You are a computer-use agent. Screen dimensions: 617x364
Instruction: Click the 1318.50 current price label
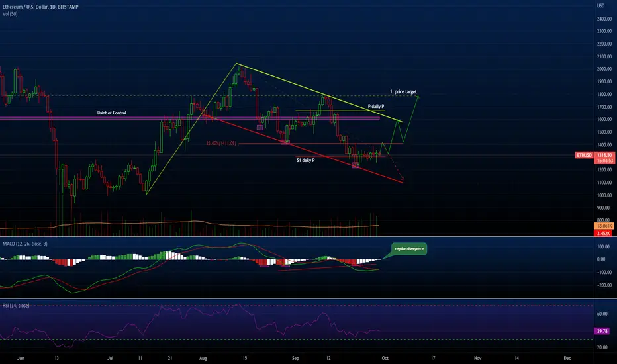[x=604, y=155]
